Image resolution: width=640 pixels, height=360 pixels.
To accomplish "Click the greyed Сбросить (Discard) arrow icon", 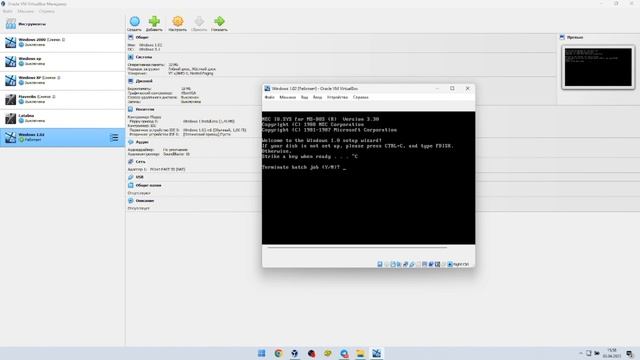I will click(199, 21).
